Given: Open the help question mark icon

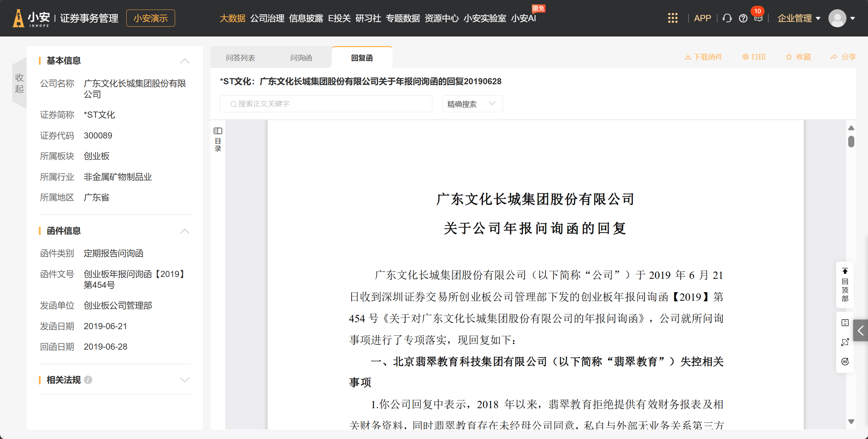Looking at the screenshot, I should pos(743,18).
